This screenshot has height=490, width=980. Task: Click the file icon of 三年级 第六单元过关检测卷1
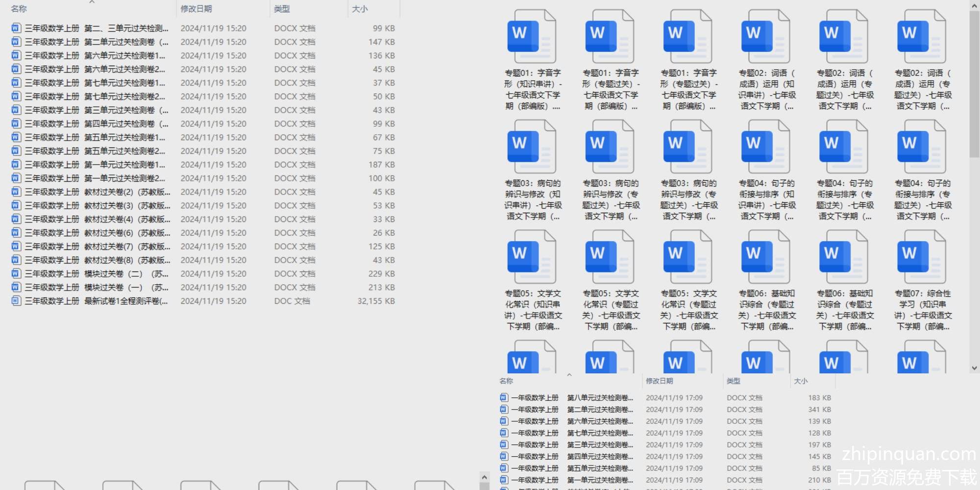pyautogui.click(x=16, y=55)
